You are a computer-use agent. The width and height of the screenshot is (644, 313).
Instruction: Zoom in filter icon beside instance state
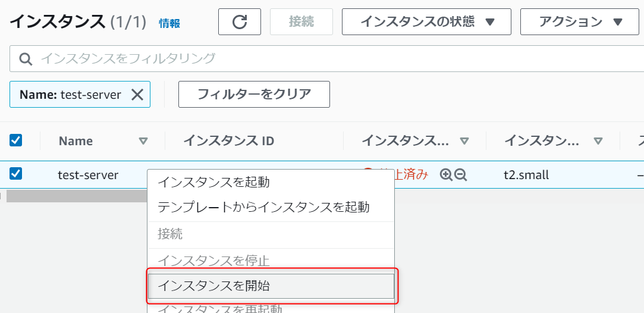click(x=445, y=175)
